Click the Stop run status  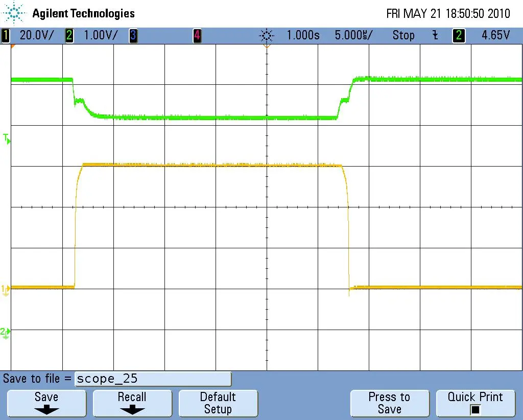[403, 35]
